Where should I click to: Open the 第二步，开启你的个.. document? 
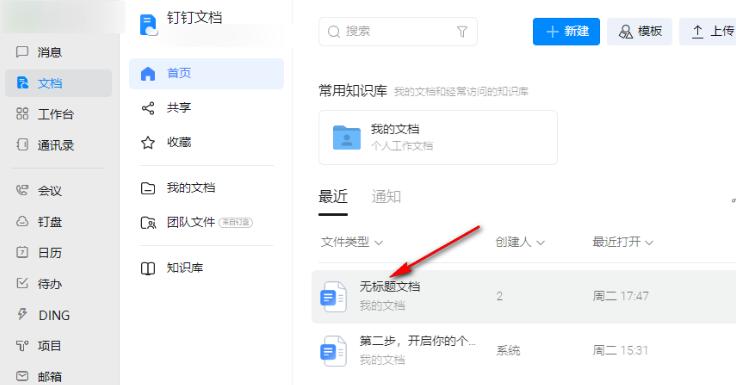[x=418, y=341]
